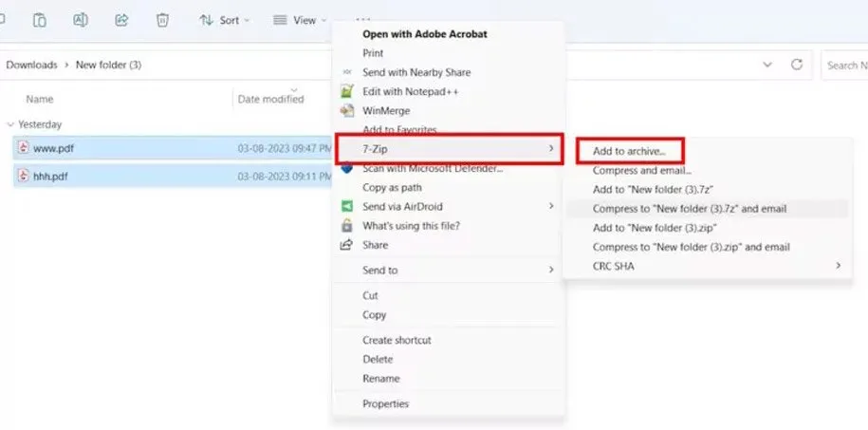Sort by the Name column header

pos(39,99)
